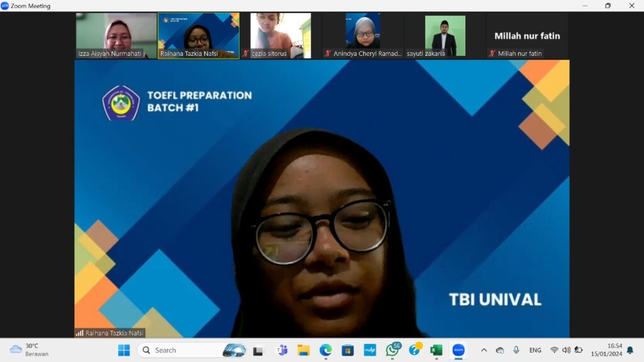Click the microphone icon in system tray

pyautogui.click(x=516, y=350)
